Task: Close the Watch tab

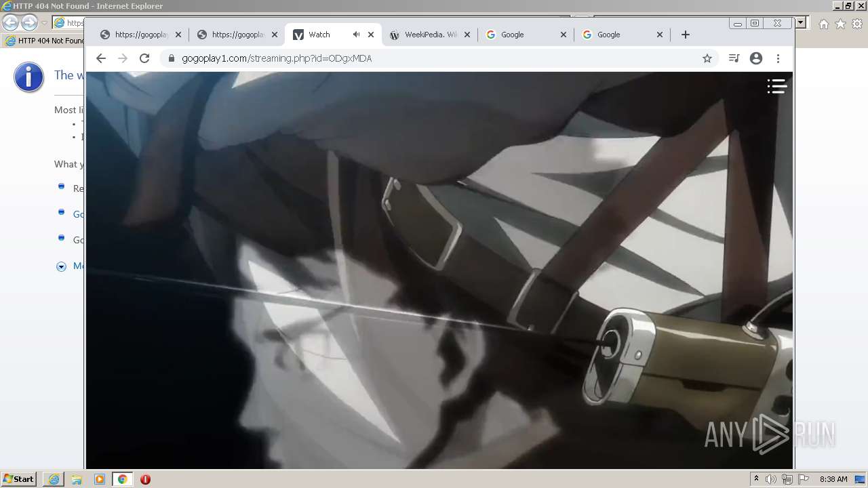Action: 371,35
